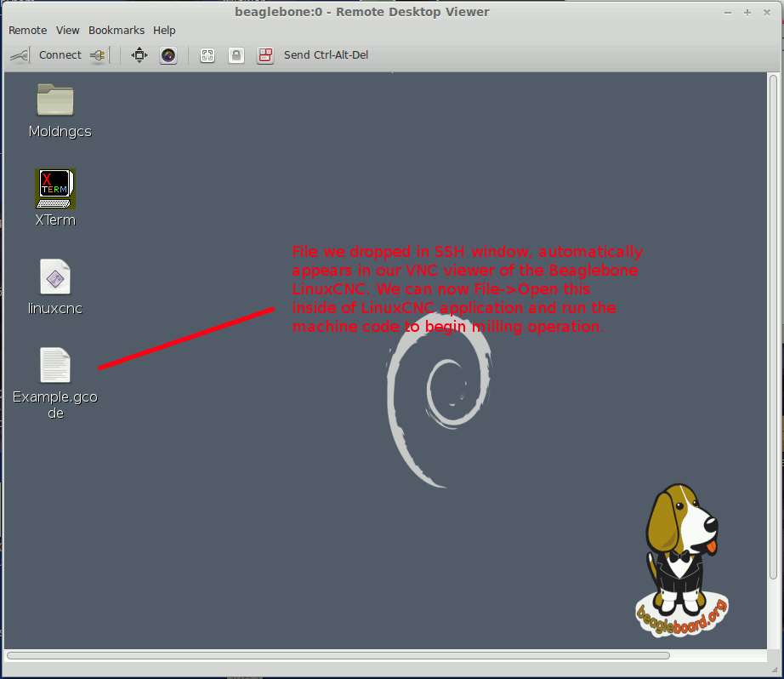Click the horizontal scrollbar at the bottom

click(338, 655)
